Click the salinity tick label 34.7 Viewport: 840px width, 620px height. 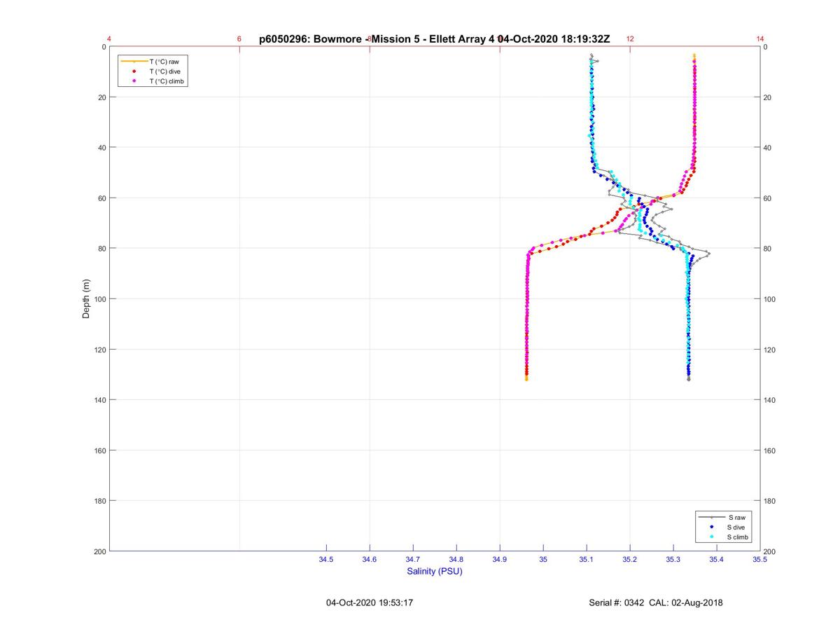pyautogui.click(x=413, y=560)
